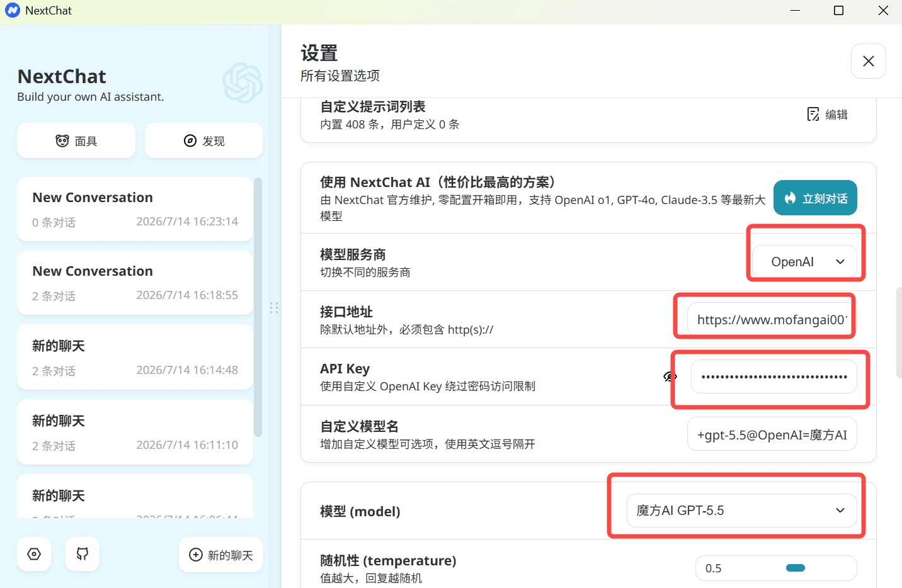Screen dimensions: 902x588
Task: Open New Conversation with 0 条对话
Action: [x=135, y=209]
